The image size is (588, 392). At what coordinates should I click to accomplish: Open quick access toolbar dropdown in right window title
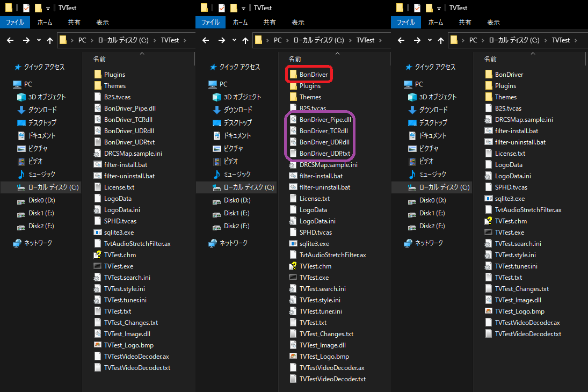pos(439,8)
